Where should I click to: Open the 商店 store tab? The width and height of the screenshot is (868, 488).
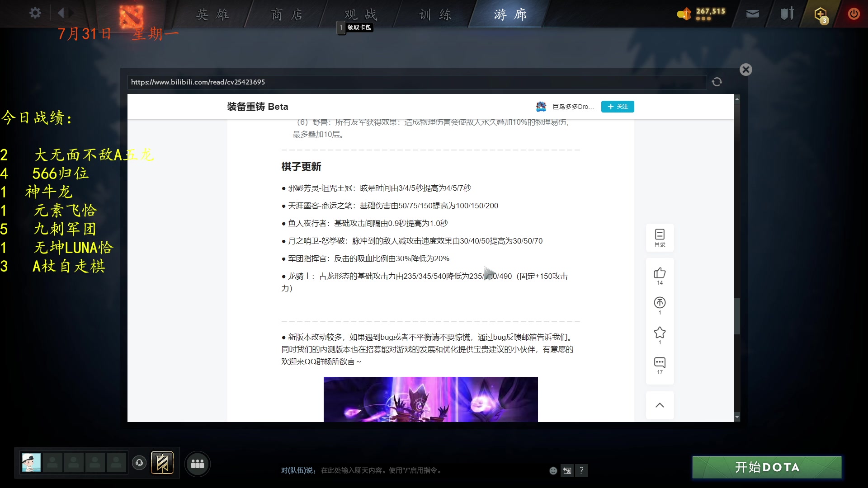[287, 14]
